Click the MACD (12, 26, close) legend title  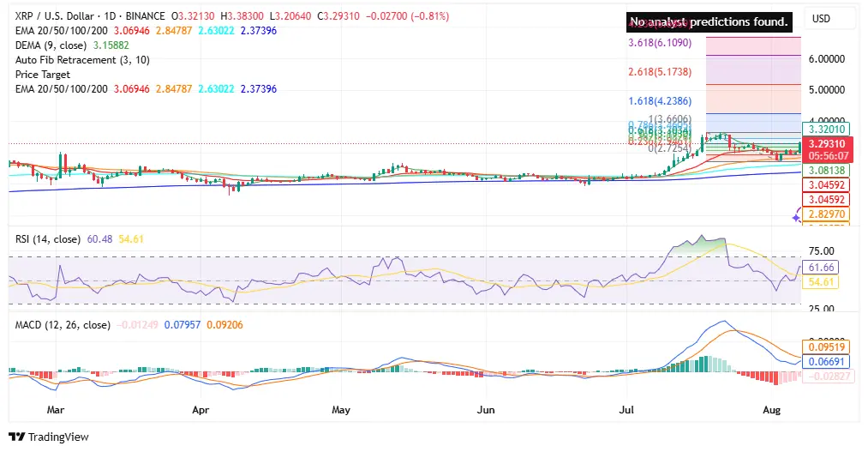coord(63,325)
